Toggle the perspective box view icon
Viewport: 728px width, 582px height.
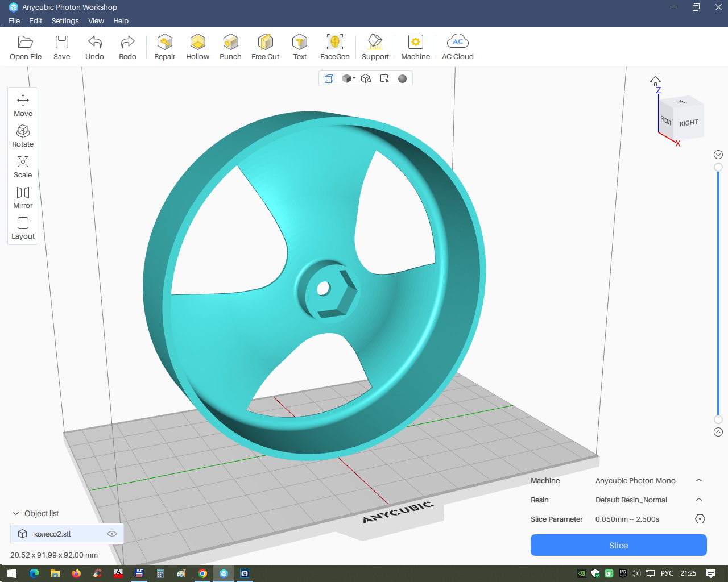[329, 79]
